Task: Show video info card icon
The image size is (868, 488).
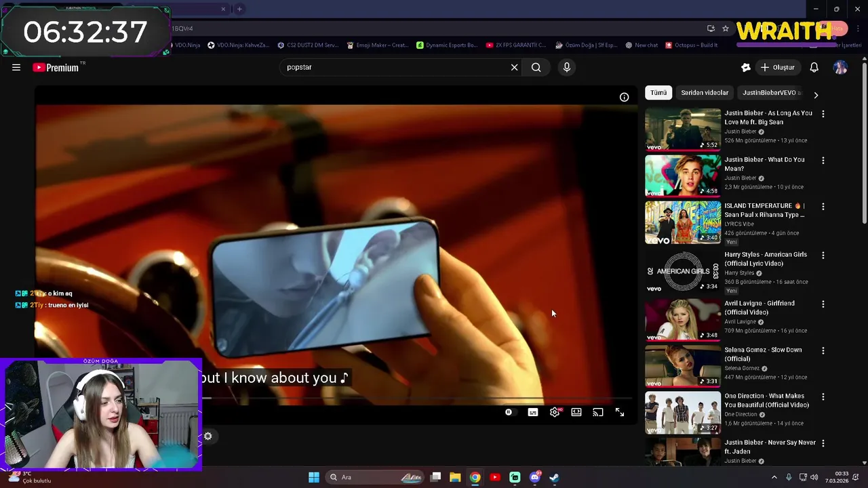Action: 624,97
